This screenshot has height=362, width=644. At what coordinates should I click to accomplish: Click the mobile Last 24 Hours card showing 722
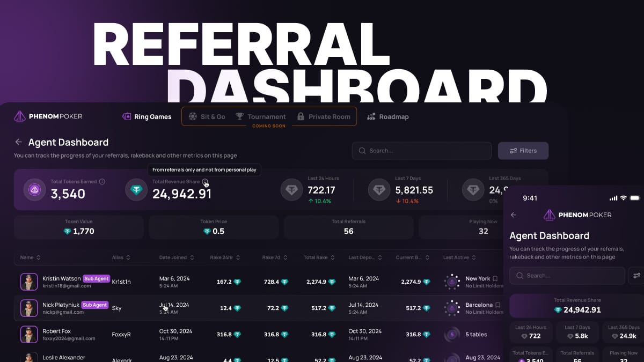tap(531, 332)
